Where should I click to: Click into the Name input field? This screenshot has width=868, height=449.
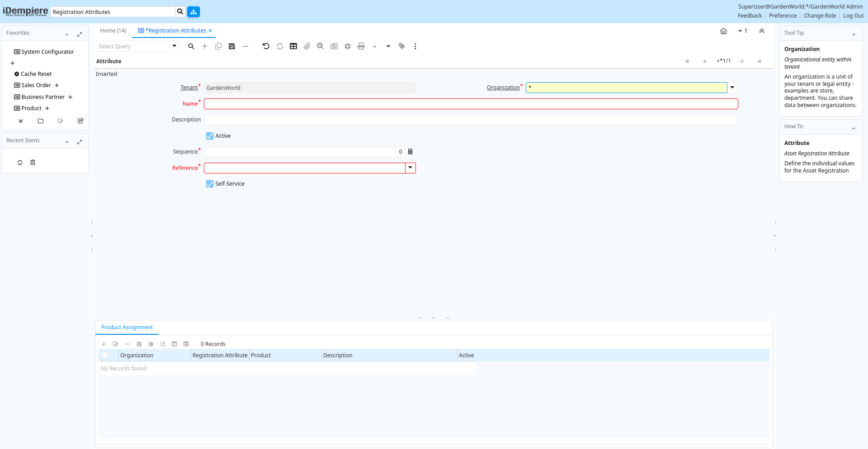point(471,104)
